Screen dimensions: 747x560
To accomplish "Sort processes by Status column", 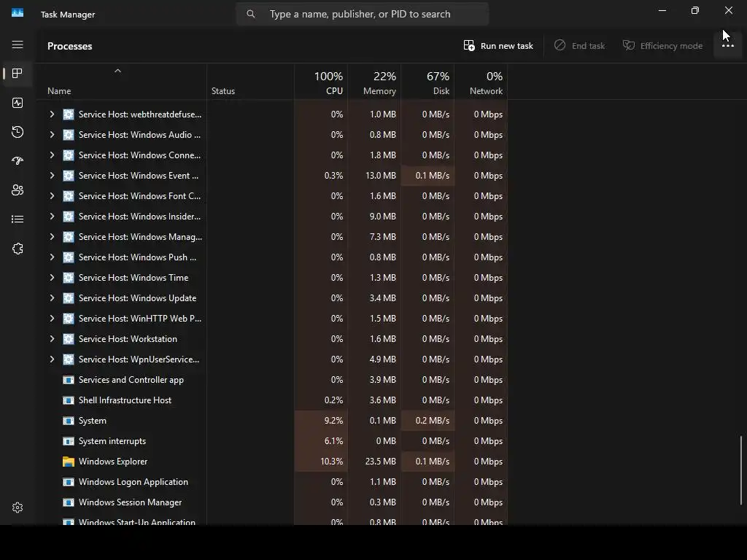I will tap(223, 91).
